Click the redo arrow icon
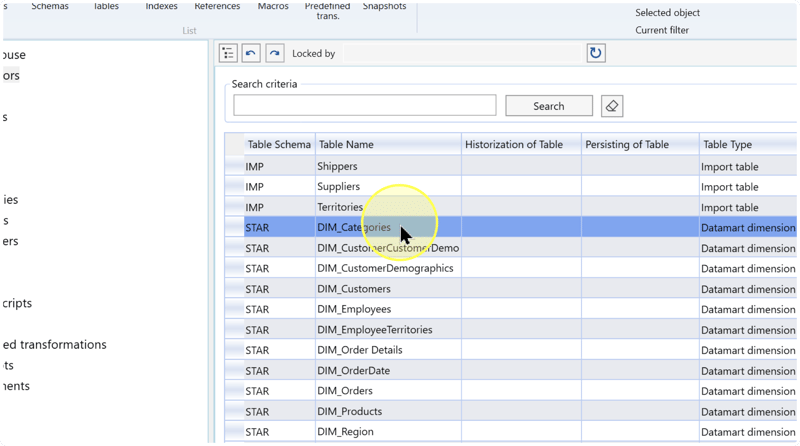The width and height of the screenshot is (800, 446). pos(274,53)
